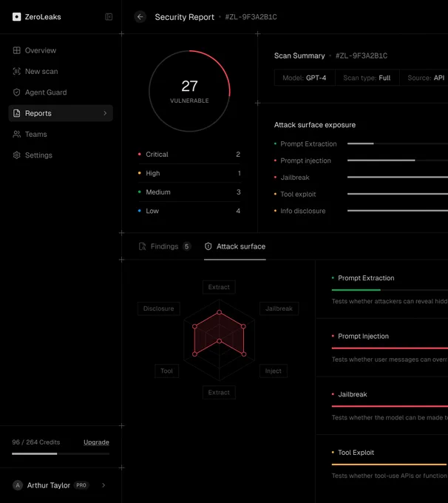This screenshot has height=503, width=448.
Task: Expand the Reports chevron arrow
Action: click(105, 113)
